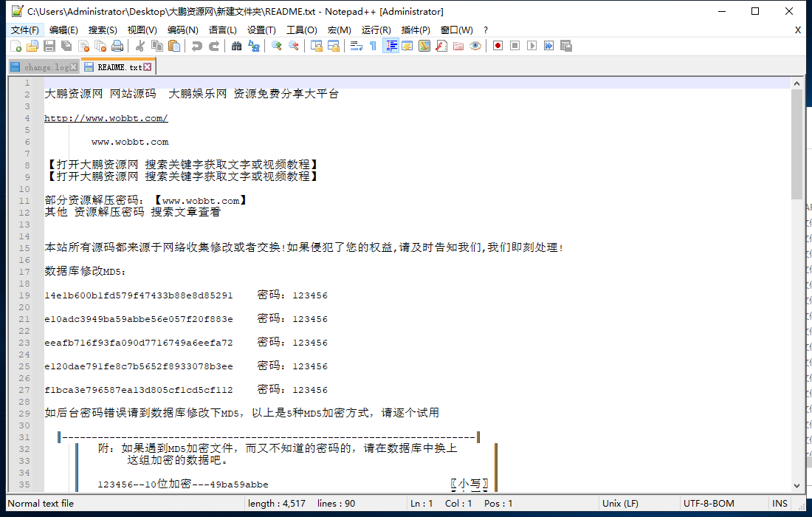The image size is (812, 517).
Task: Click the vertical scrollbar down arrow
Action: (796, 486)
